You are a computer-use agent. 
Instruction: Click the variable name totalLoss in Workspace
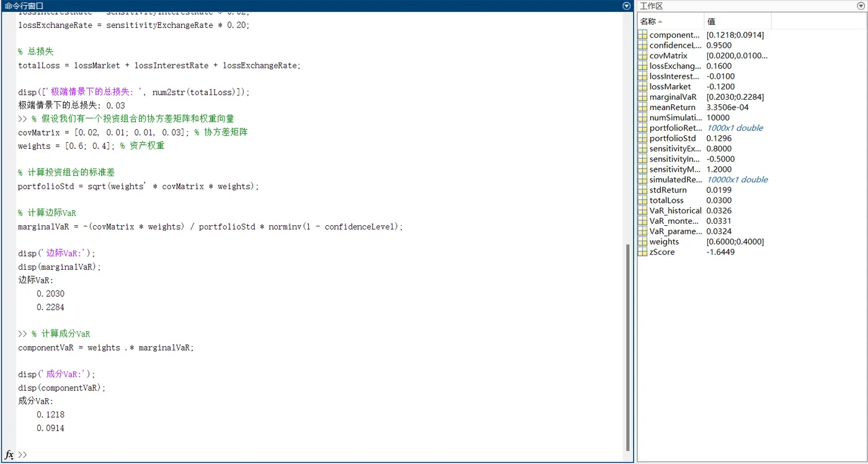(666, 200)
